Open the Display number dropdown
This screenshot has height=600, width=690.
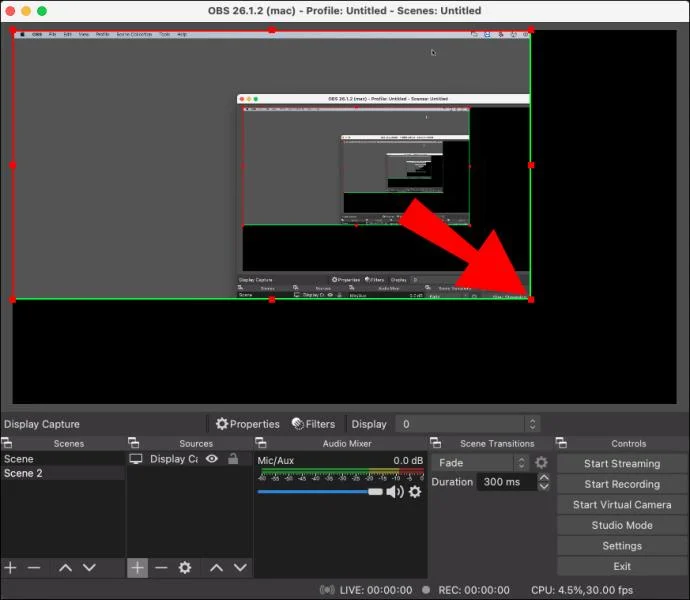[x=467, y=424]
